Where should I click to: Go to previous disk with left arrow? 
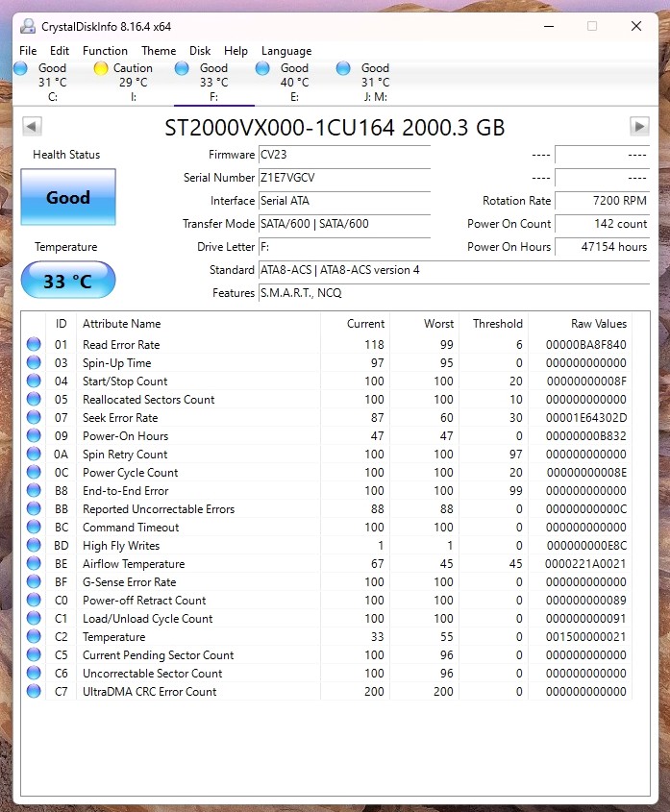[x=32, y=127]
